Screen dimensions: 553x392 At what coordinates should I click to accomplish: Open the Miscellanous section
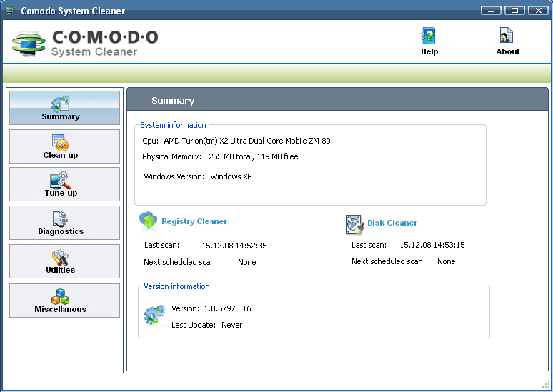(64, 301)
